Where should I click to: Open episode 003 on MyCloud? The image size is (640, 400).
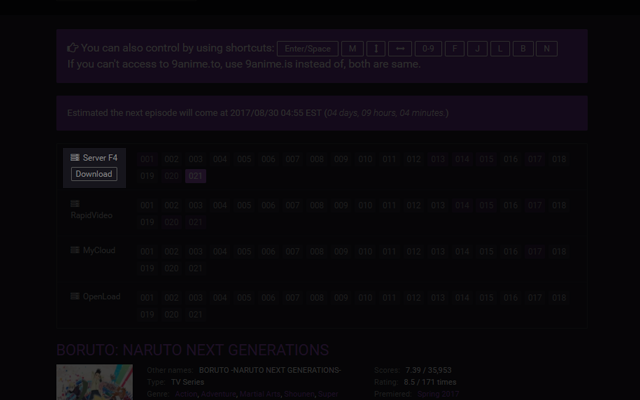(x=196, y=251)
